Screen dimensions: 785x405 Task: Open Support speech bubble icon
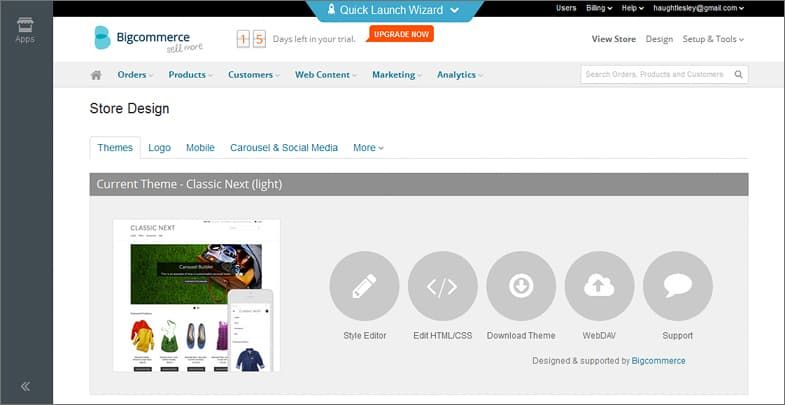coord(678,286)
